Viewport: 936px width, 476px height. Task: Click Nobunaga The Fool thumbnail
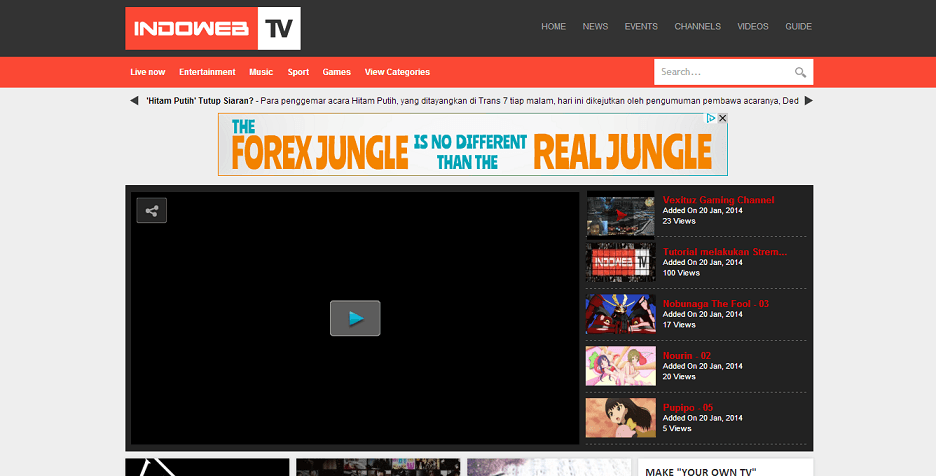tap(621, 314)
